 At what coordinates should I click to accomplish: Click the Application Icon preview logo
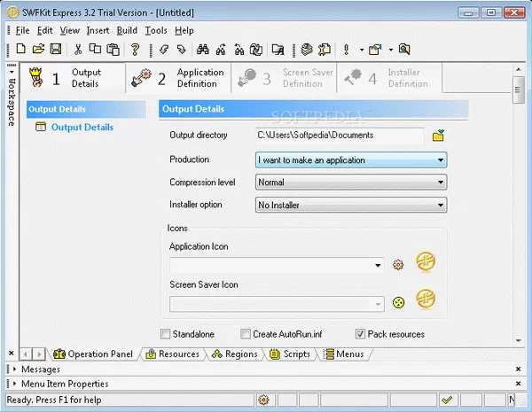(x=426, y=261)
